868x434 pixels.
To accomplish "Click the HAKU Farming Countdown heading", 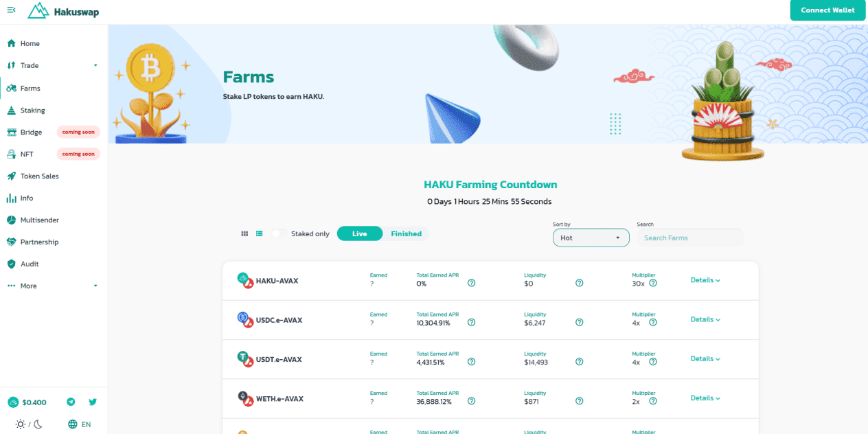I will point(490,185).
